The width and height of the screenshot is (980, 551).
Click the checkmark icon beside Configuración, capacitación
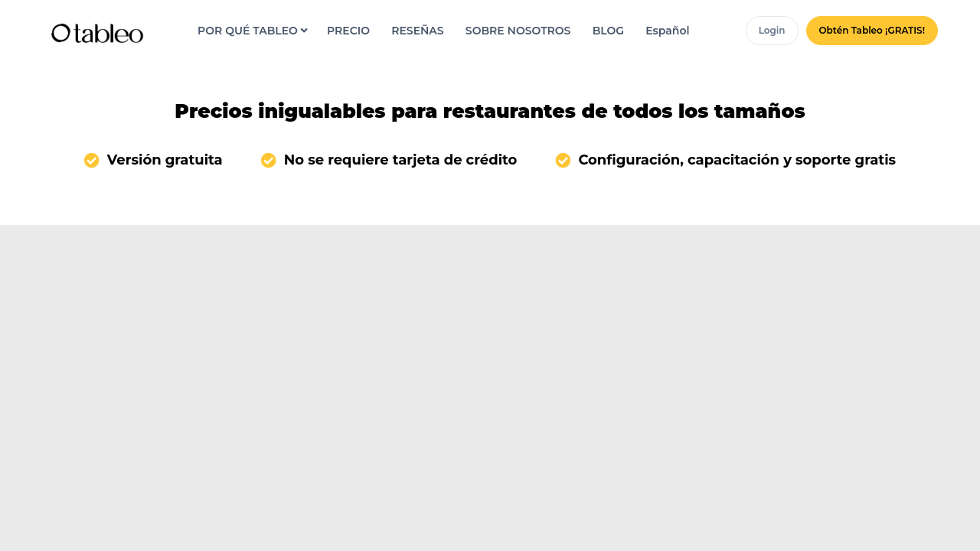pos(563,160)
